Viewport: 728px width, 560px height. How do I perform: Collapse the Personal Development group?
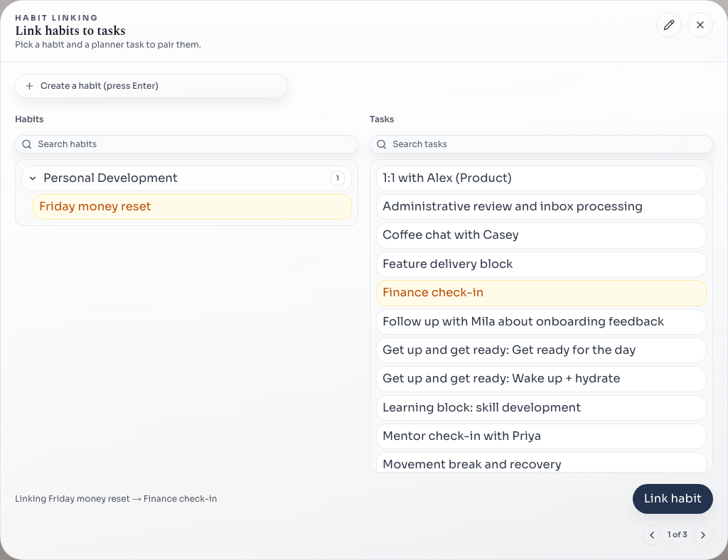click(33, 178)
